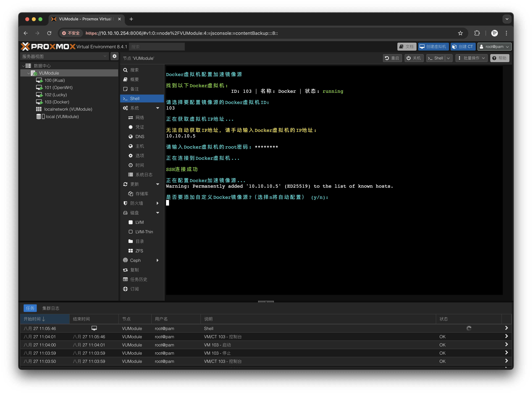
Task: Click the 创建虚拟机 button
Action: 433,46
